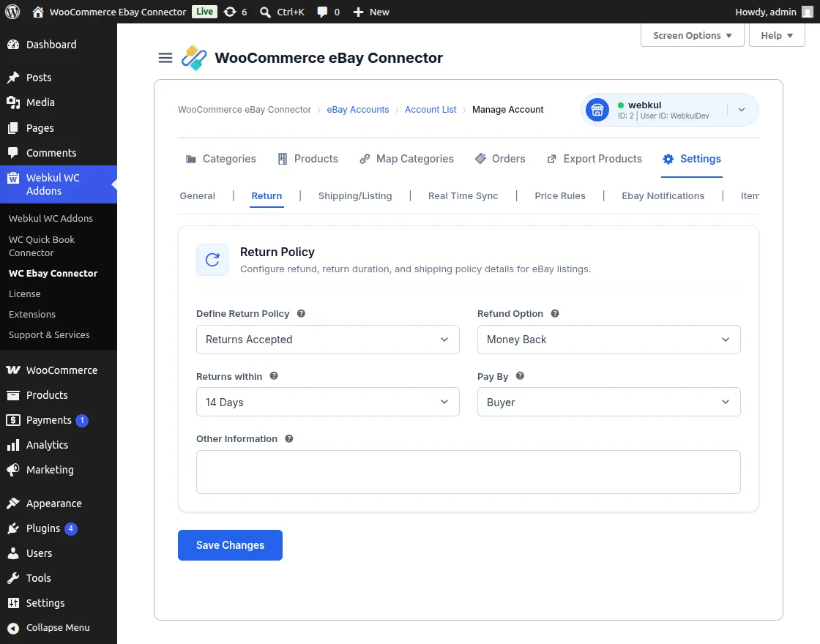Screen dimensions: 820x644
Task: Click the help icon next to Other Information
Action: [289, 438]
